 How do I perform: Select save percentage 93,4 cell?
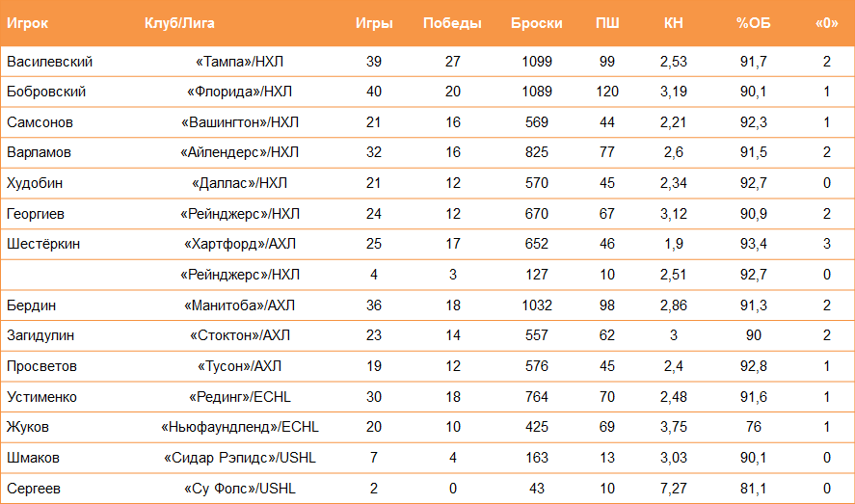(x=754, y=244)
